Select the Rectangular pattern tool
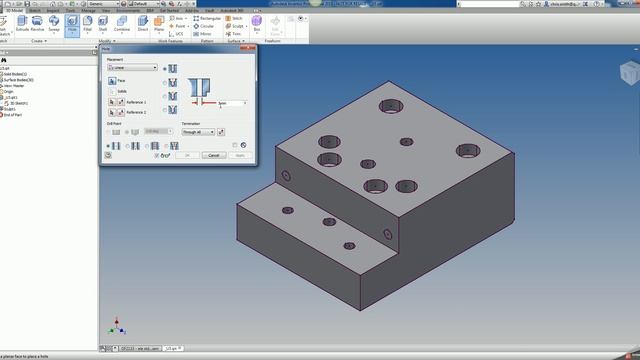The height and width of the screenshot is (360, 640). [207, 18]
